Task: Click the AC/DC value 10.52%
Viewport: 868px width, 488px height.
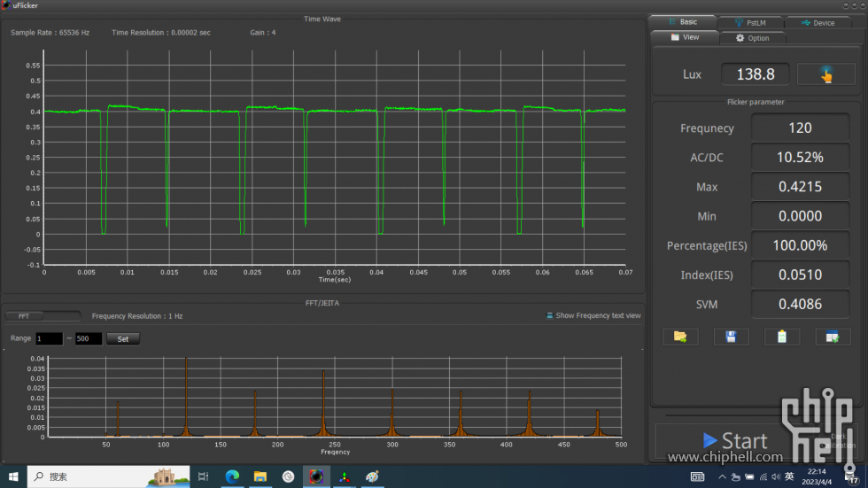Action: coord(800,157)
